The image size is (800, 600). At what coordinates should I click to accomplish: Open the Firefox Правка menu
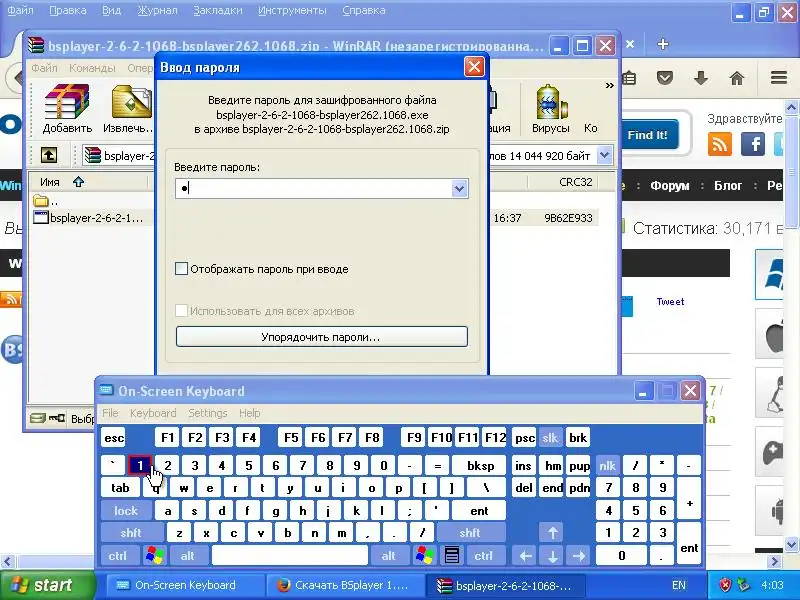(68, 10)
